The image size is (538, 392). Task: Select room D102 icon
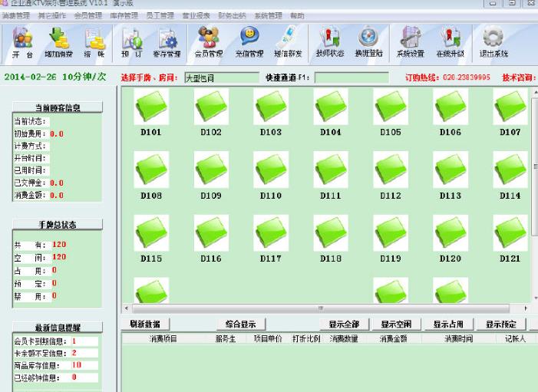tap(211, 107)
